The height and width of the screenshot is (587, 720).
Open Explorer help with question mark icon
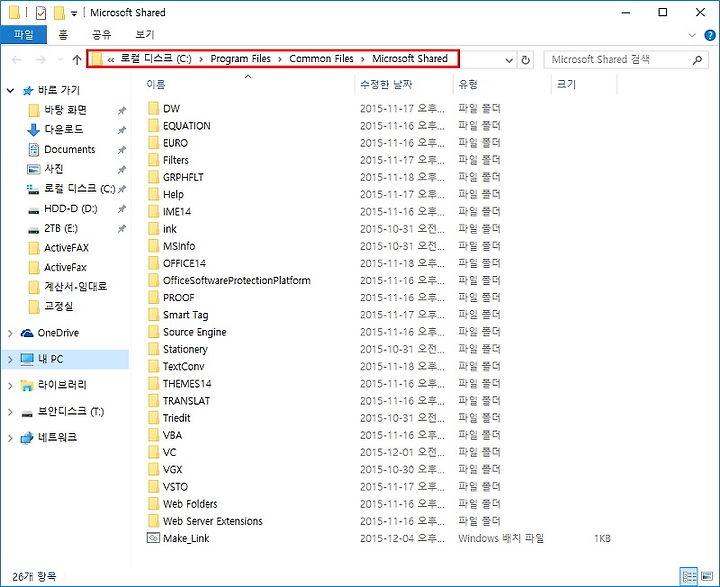click(709, 35)
